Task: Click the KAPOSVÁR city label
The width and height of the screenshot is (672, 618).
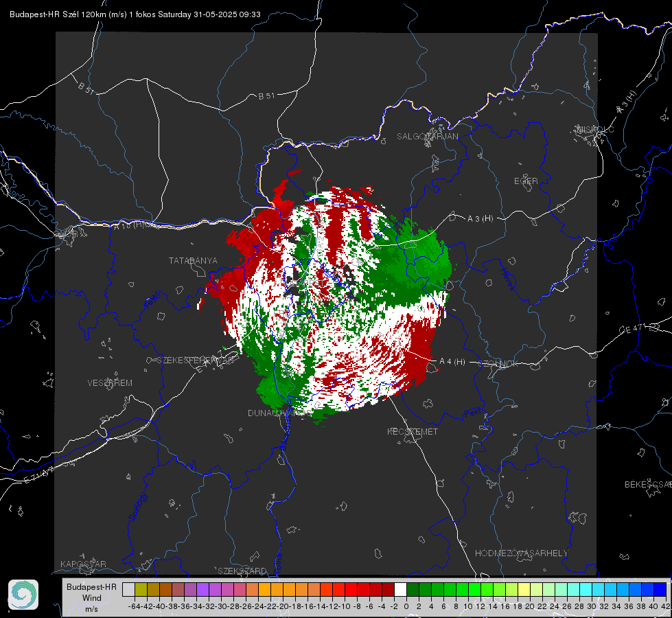Action: (x=83, y=564)
